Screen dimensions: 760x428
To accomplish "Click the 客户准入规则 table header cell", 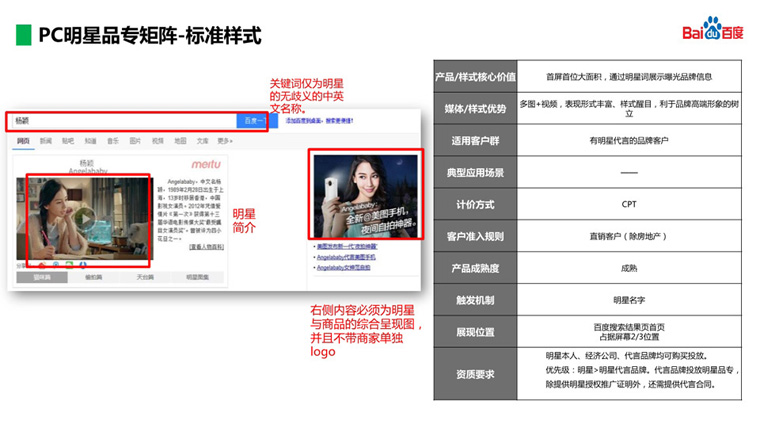I will point(475,237).
